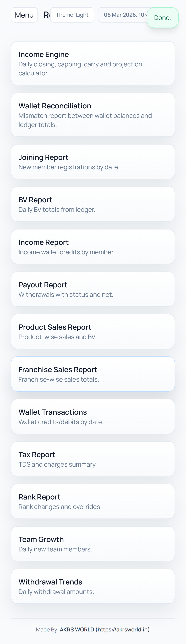Image resolution: width=186 pixels, height=644 pixels.
Task: Open the Menu button
Action: click(24, 15)
